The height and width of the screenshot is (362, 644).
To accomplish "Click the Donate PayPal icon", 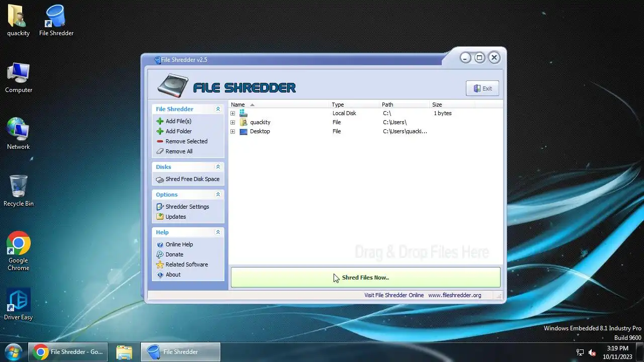I will (x=160, y=254).
